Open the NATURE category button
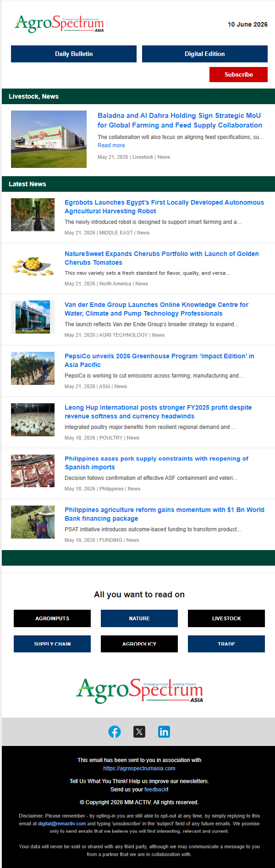This screenshot has width=275, height=868. coord(139,618)
